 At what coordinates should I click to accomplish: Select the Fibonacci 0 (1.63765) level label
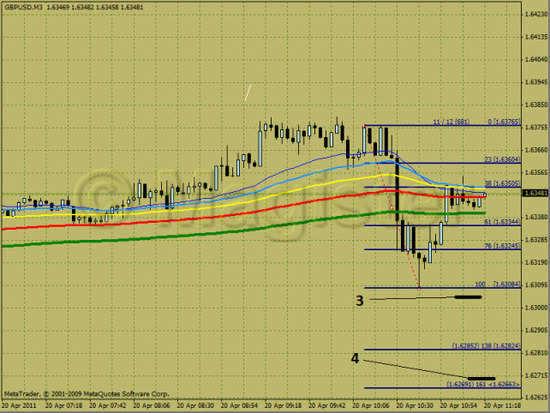(x=504, y=122)
